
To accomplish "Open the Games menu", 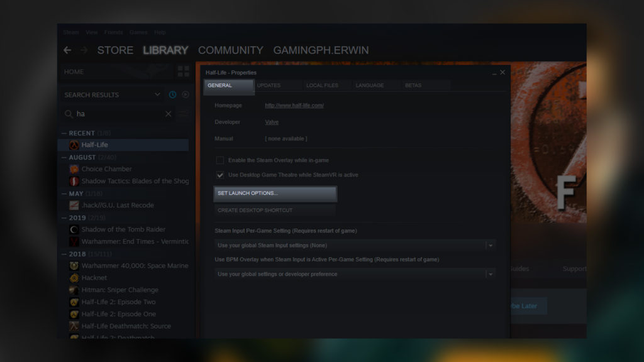I will (138, 32).
